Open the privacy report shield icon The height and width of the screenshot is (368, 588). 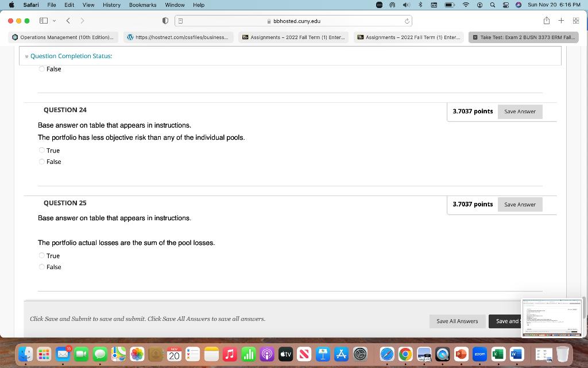point(165,21)
